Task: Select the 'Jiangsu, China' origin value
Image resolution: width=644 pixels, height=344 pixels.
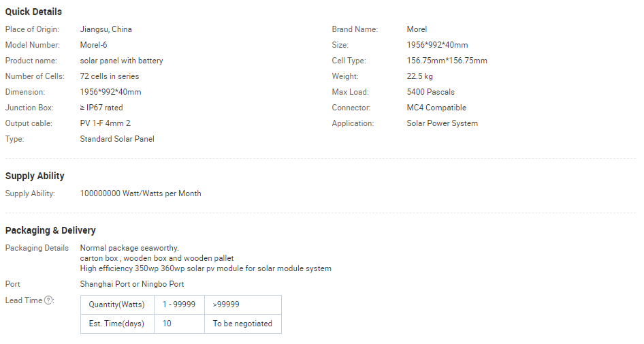Action: [106, 29]
